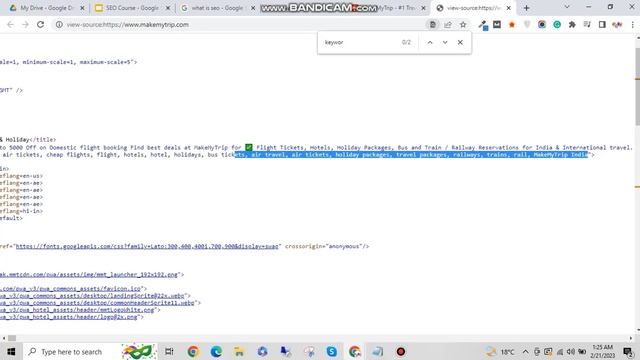Go back to the previous page
This screenshot has height=360, width=640.
(x=10, y=24)
